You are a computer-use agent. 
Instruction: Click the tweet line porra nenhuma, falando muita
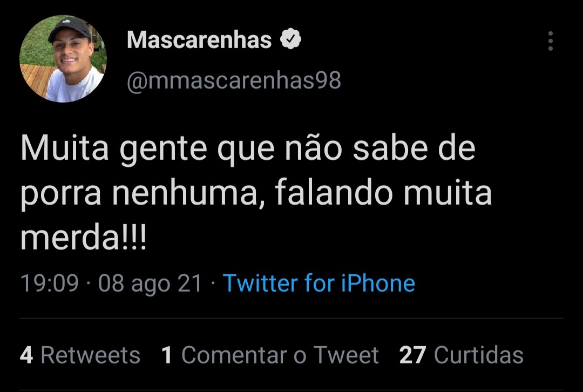(256, 193)
